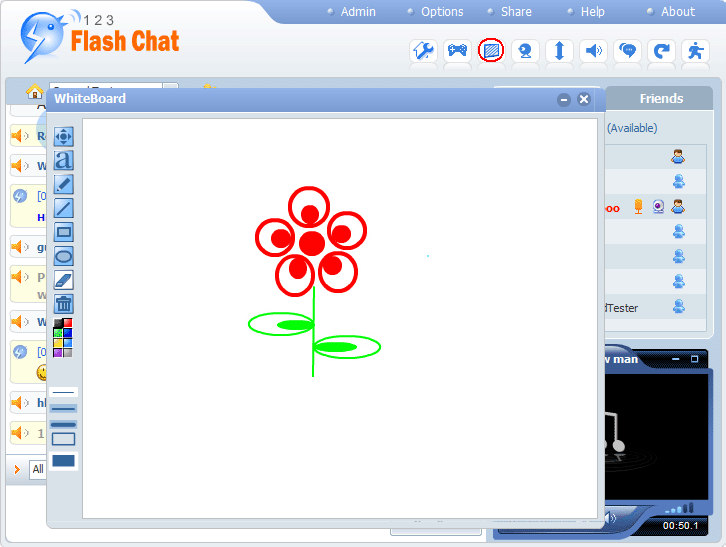Open the Help menu
Viewport: 726px width, 547px height.
[x=593, y=12]
